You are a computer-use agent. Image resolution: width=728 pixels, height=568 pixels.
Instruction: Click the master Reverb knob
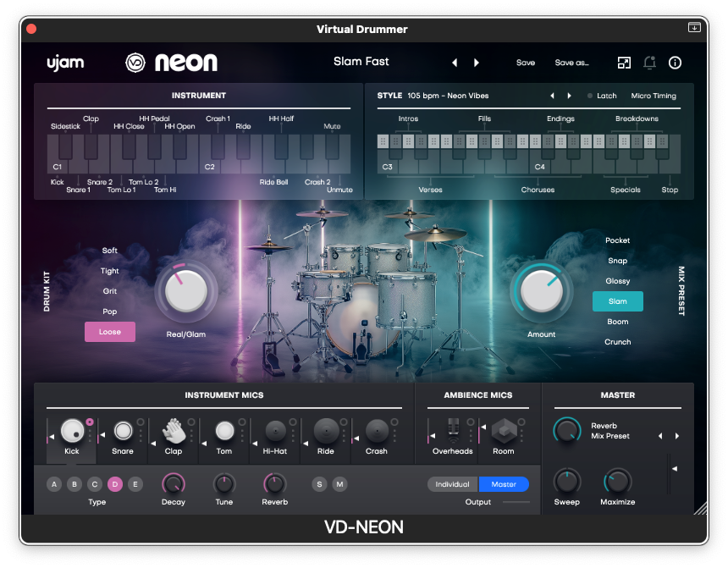[567, 430]
